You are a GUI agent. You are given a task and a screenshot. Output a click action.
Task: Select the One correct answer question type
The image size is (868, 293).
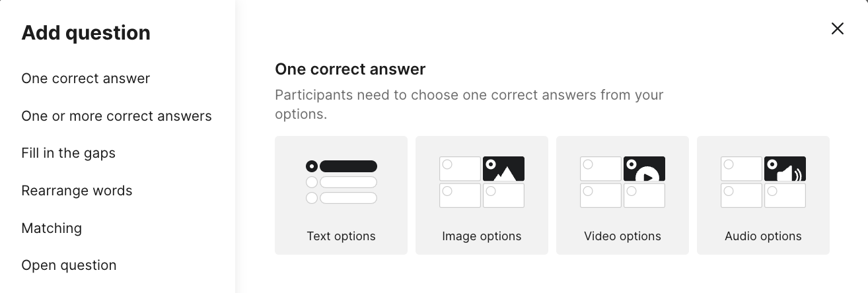[86, 79]
